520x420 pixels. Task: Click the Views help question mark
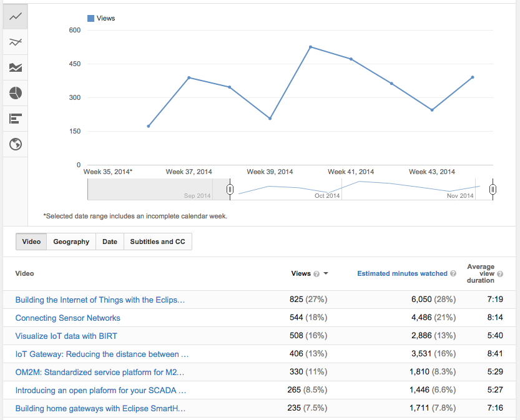click(316, 274)
